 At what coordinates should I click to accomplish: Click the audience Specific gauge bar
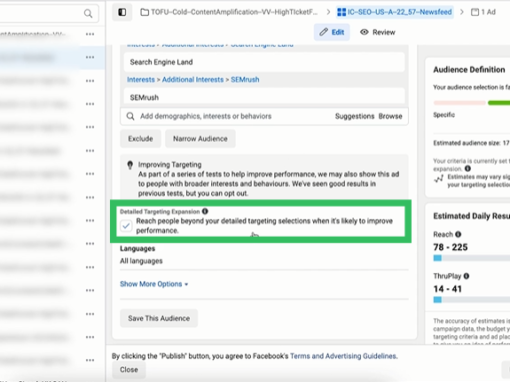[x=472, y=103]
